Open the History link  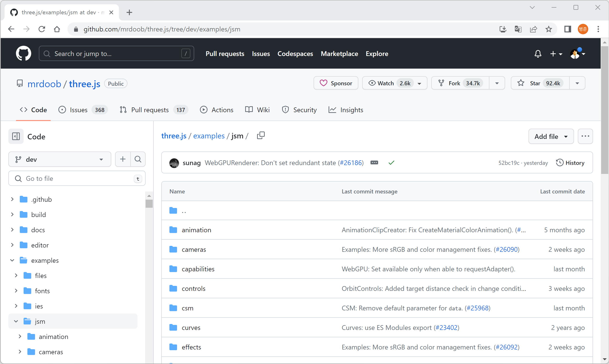click(x=570, y=163)
